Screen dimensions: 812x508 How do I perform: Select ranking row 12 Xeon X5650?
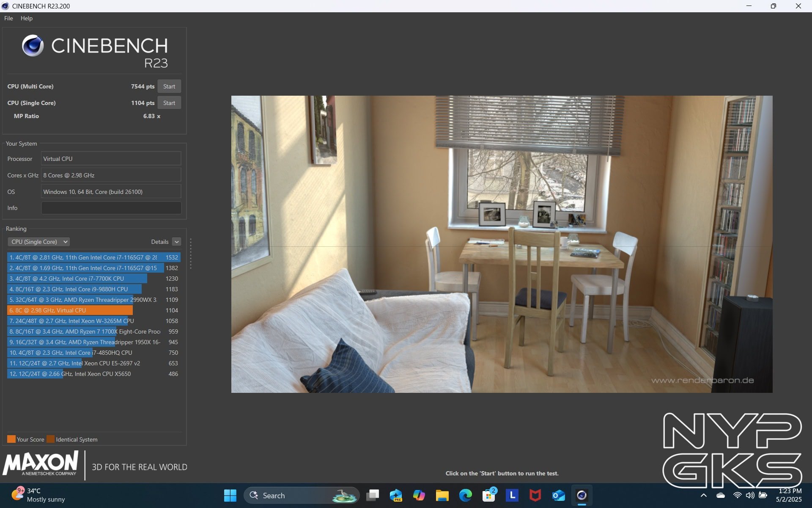pos(94,374)
